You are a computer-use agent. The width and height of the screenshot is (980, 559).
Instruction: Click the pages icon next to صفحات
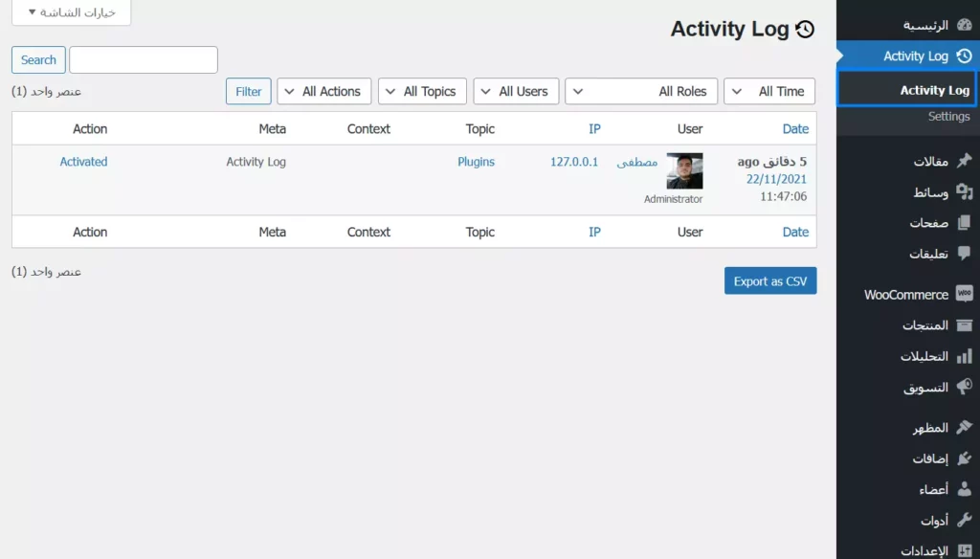point(965,223)
